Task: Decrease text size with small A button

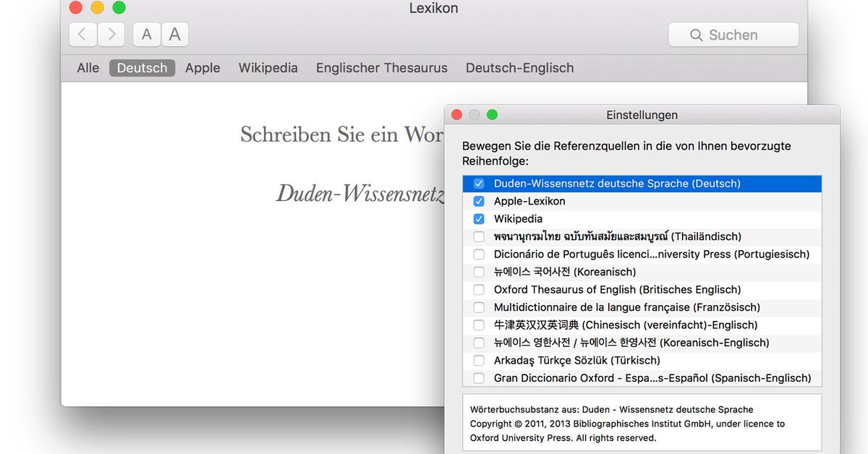Action: click(147, 34)
